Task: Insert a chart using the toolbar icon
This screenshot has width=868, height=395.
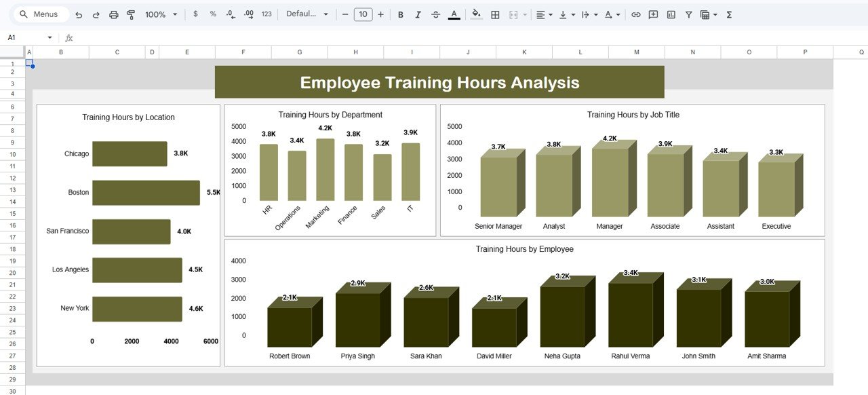Action: coord(671,14)
